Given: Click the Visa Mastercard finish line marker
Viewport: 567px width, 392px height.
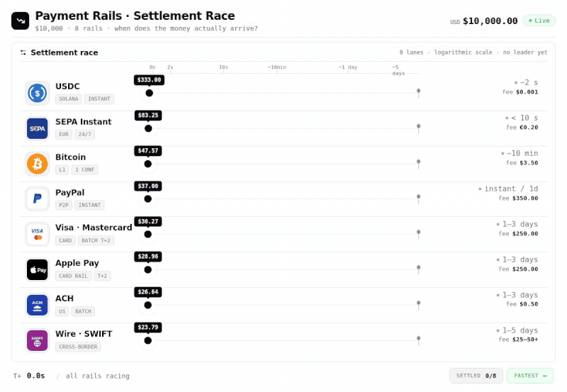Looking at the screenshot, I should point(418,234).
